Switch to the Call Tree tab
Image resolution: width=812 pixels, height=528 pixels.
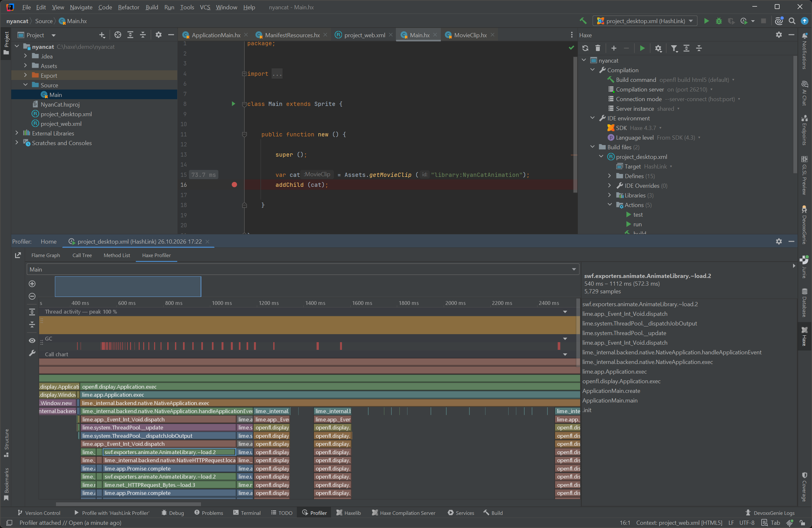click(x=82, y=255)
